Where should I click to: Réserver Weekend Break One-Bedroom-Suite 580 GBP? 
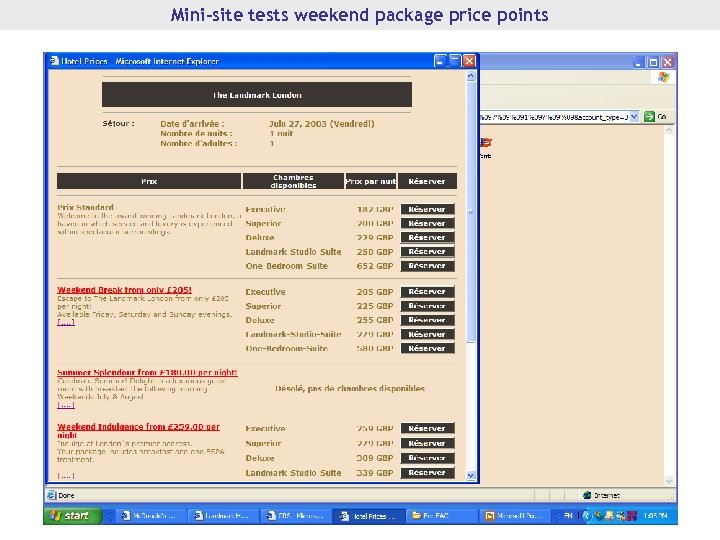[x=428, y=349]
